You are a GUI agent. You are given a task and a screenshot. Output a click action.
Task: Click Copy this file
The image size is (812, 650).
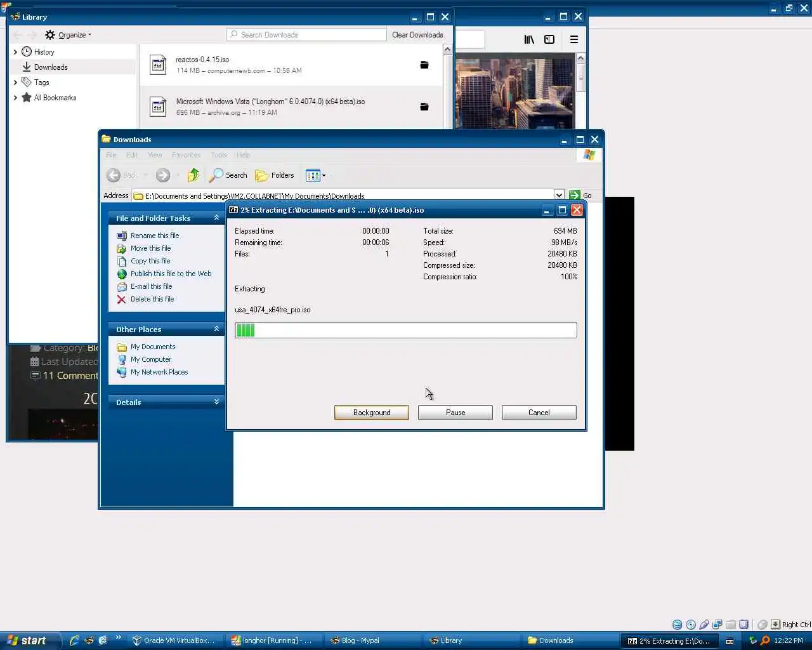(150, 261)
